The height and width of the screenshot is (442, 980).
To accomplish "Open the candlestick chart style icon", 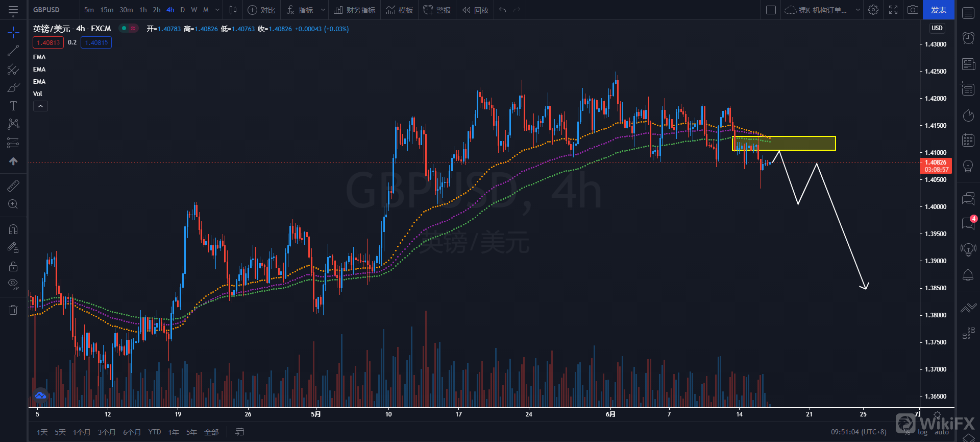I will point(233,10).
